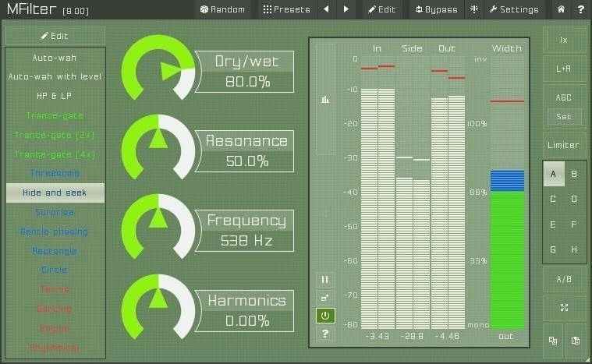Enable the Limiter

563,145
